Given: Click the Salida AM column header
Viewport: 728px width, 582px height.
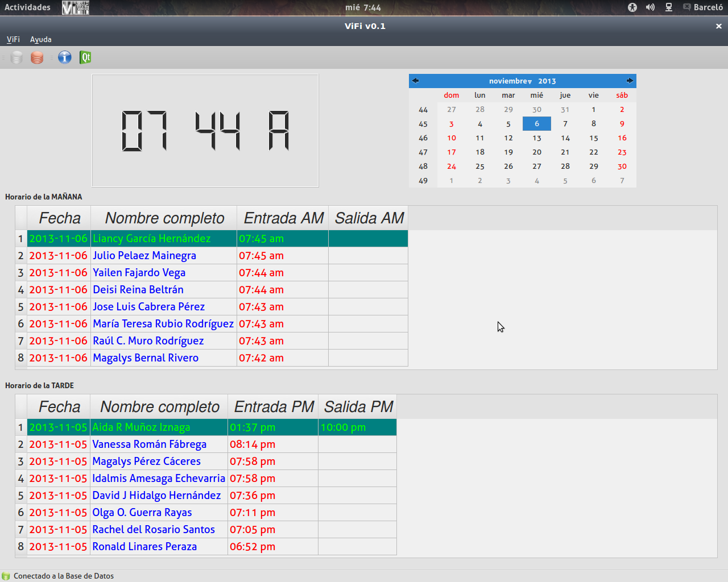Looking at the screenshot, I should pos(369,218).
